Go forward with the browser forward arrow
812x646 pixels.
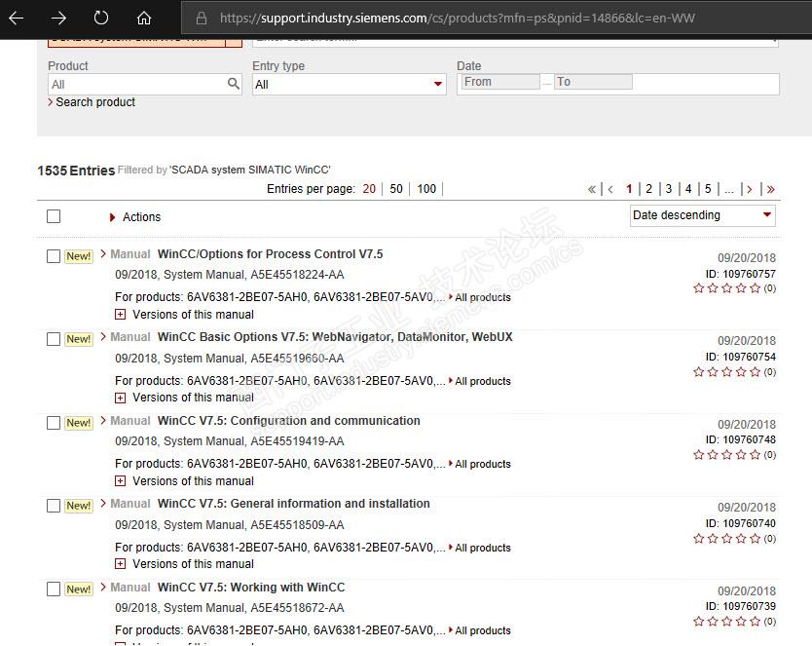58,19
